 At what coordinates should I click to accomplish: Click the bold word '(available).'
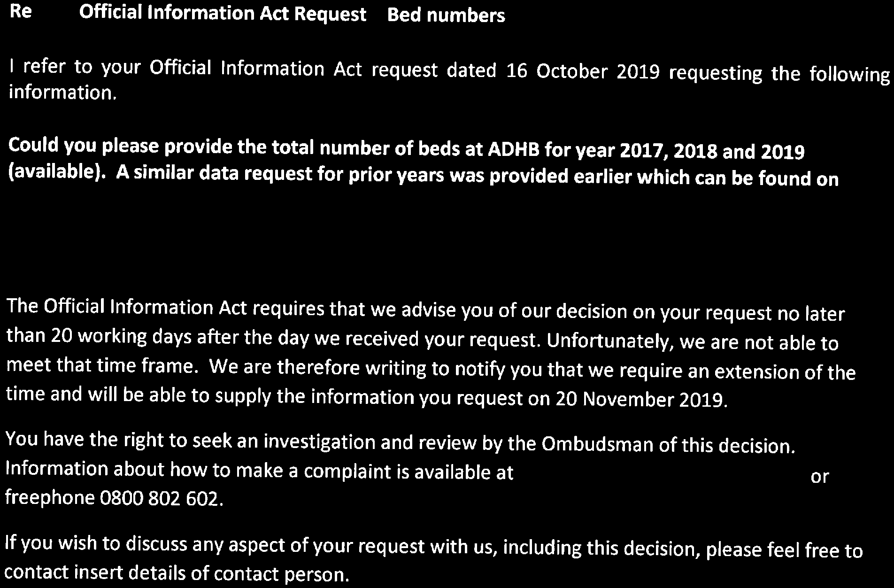(58, 173)
